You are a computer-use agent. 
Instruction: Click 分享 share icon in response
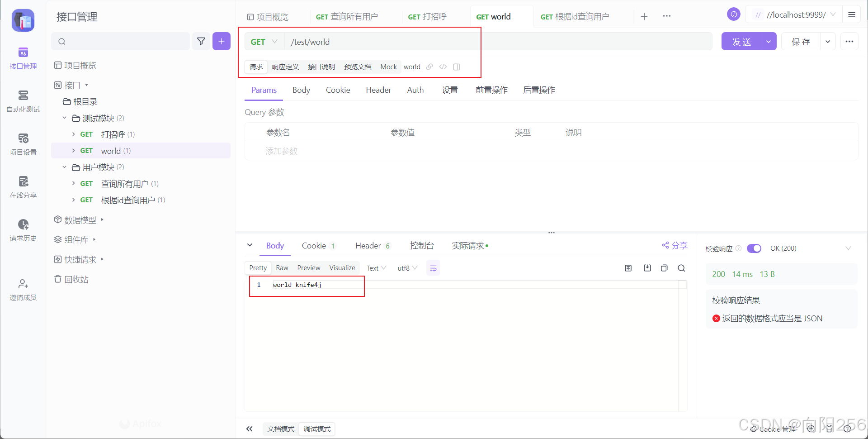pos(675,245)
